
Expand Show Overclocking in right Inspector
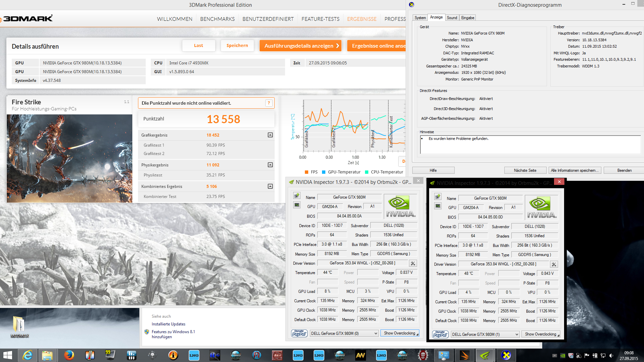click(541, 334)
